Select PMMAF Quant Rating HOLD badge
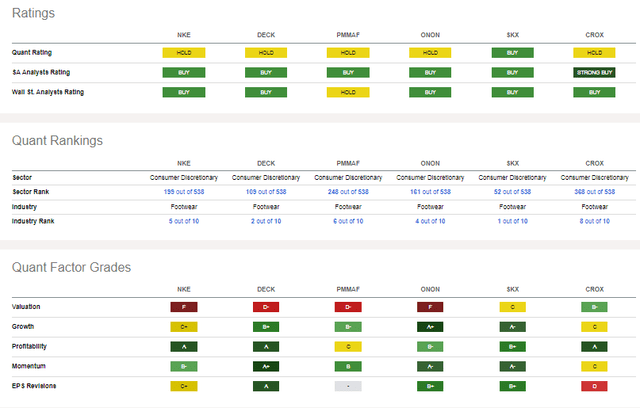The height and width of the screenshot is (408, 640). click(x=348, y=53)
